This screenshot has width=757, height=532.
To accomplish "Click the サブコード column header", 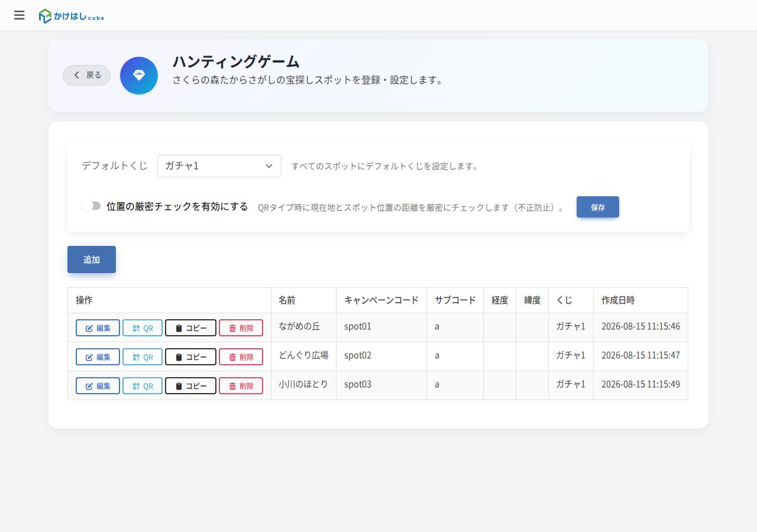I will pos(455,300).
